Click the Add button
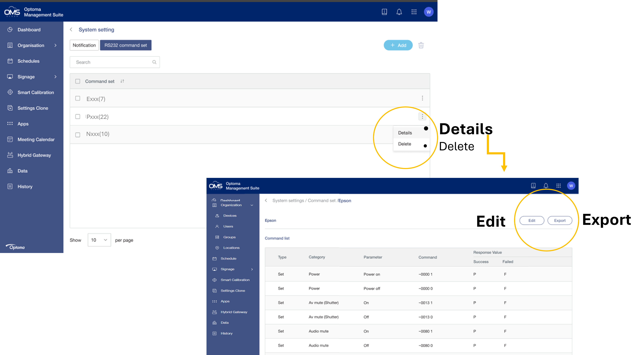The width and height of the screenshot is (644, 355). pyautogui.click(x=398, y=45)
